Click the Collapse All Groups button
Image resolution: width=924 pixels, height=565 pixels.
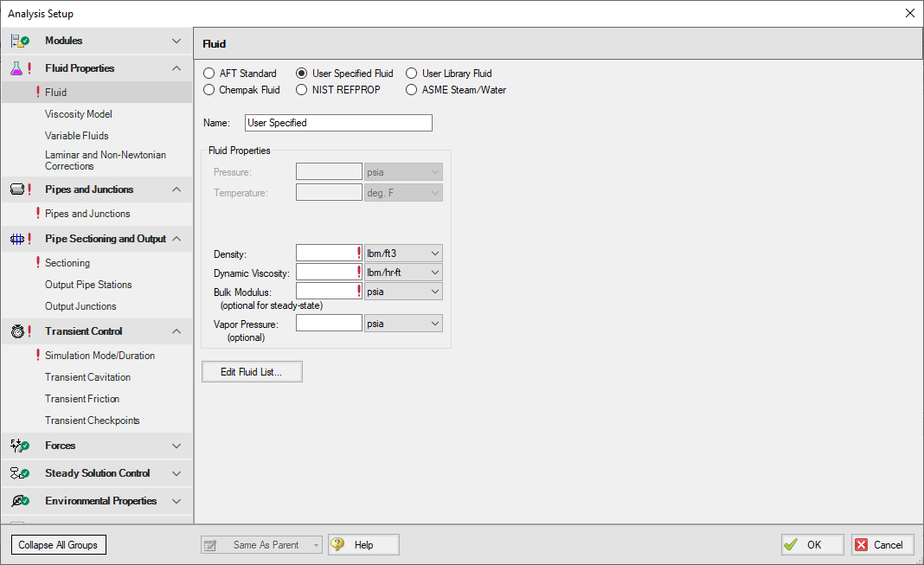59,545
